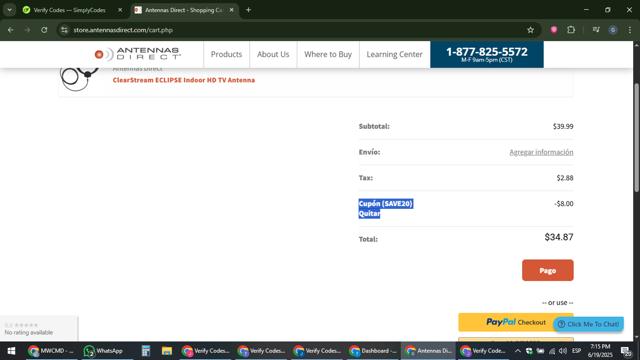Viewport: 640px width, 360px height.
Task: Close the Verify Codes — SimplyCodes tab
Action: 120,10
